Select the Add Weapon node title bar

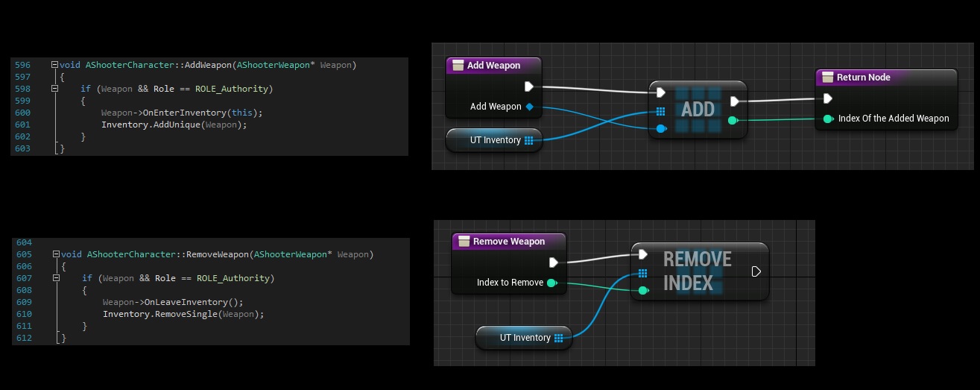[x=493, y=66]
